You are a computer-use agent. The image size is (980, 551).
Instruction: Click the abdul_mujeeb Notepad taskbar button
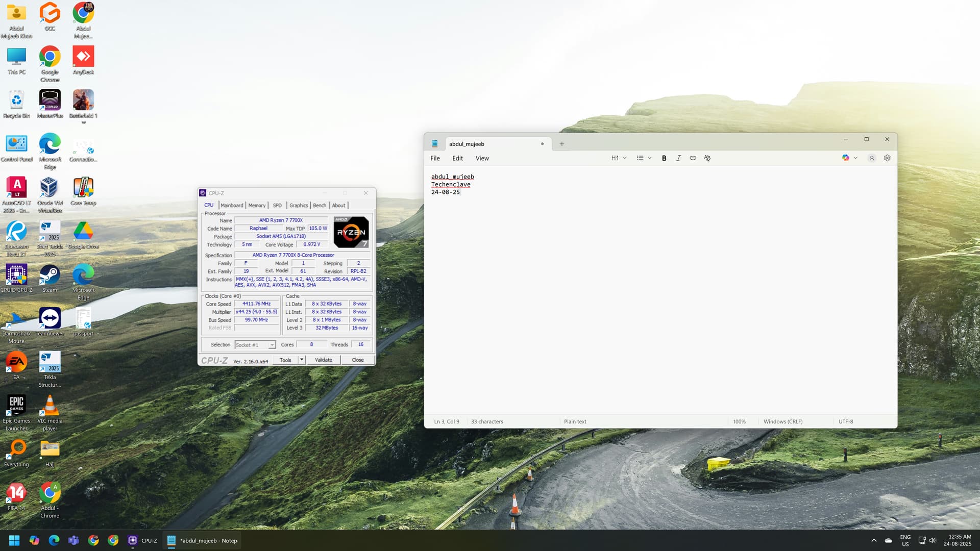pos(203,540)
